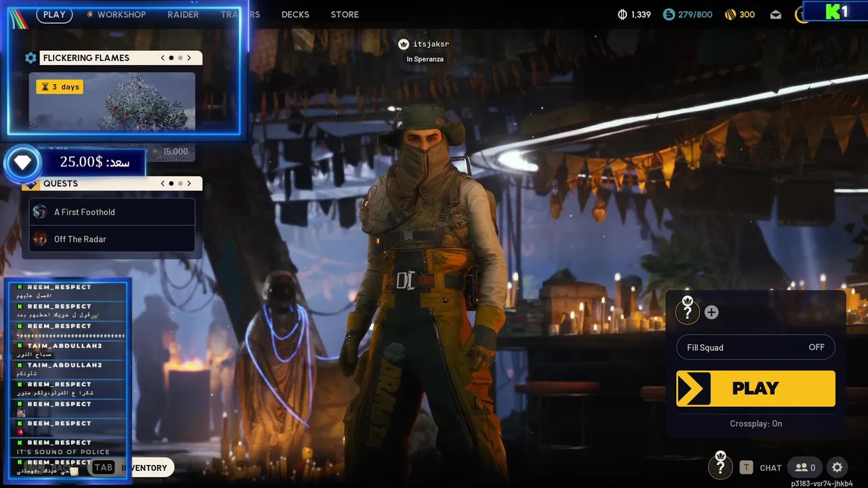This screenshot has height=488, width=868.
Task: Open the STORE tab
Action: pos(344,14)
